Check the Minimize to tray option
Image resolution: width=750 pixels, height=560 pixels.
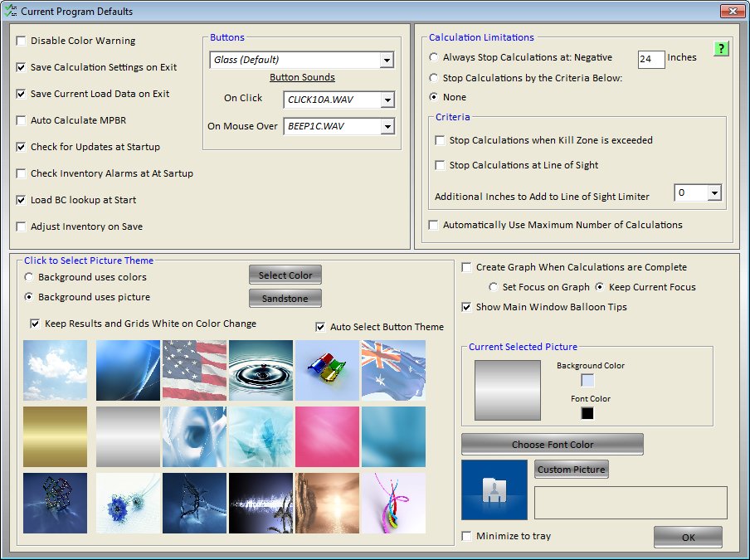click(x=467, y=536)
